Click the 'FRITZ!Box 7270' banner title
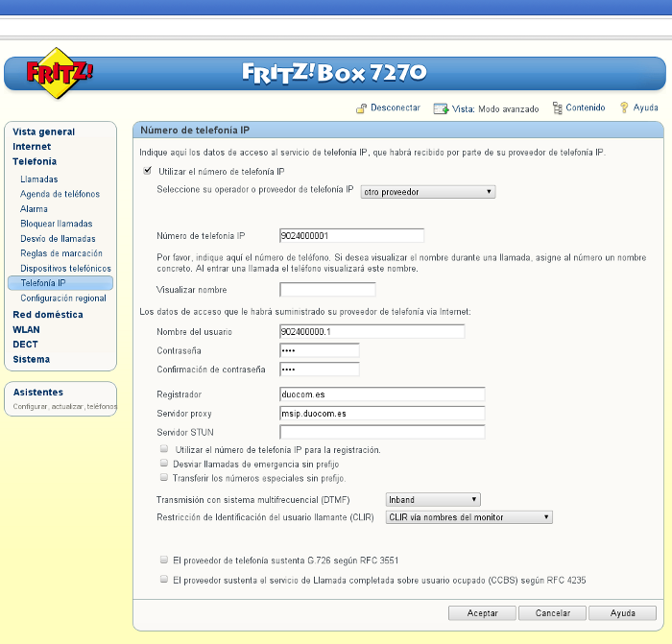This screenshot has width=672, height=644. (334, 73)
